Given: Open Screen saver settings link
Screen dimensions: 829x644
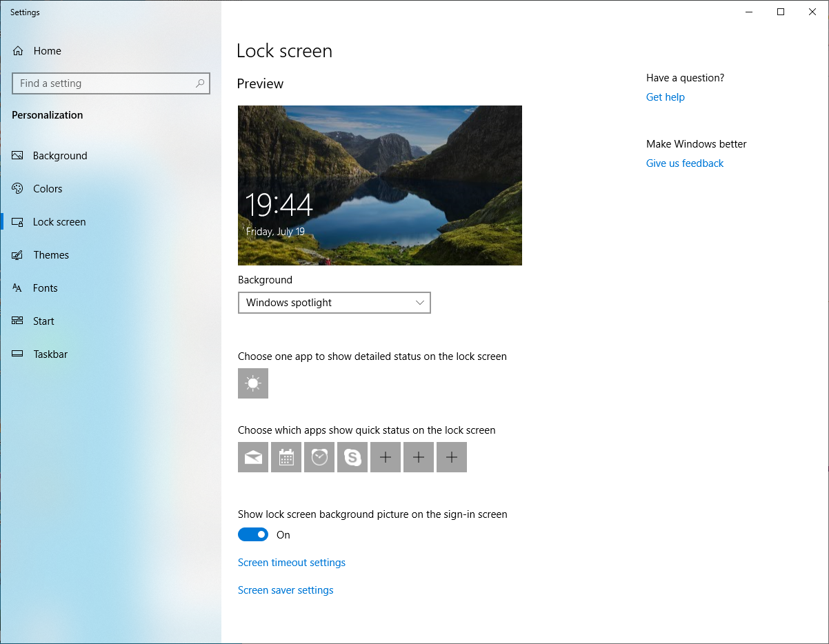Looking at the screenshot, I should click(x=286, y=590).
